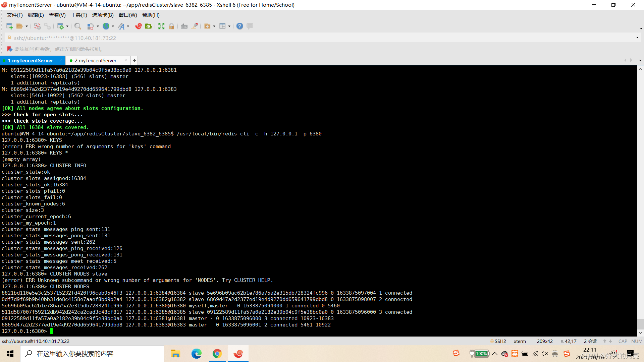The width and height of the screenshot is (644, 362).
Task: Click the xterm status bar entry
Action: (520, 341)
